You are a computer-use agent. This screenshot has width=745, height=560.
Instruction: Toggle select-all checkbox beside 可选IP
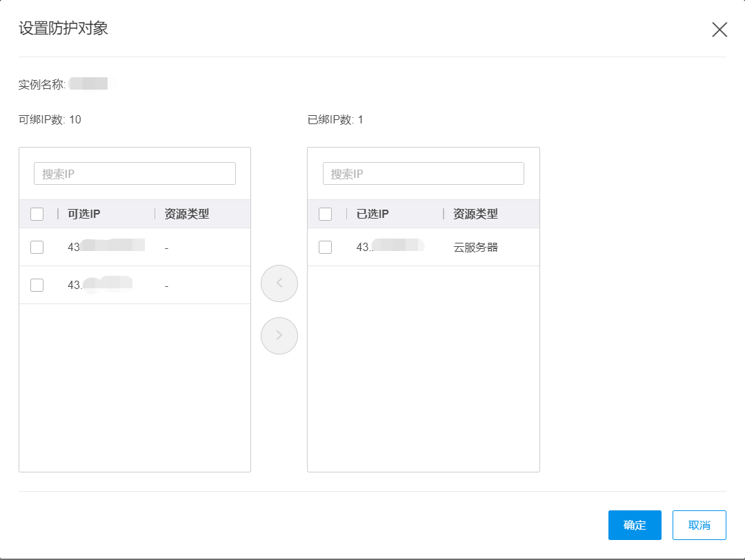coord(37,214)
